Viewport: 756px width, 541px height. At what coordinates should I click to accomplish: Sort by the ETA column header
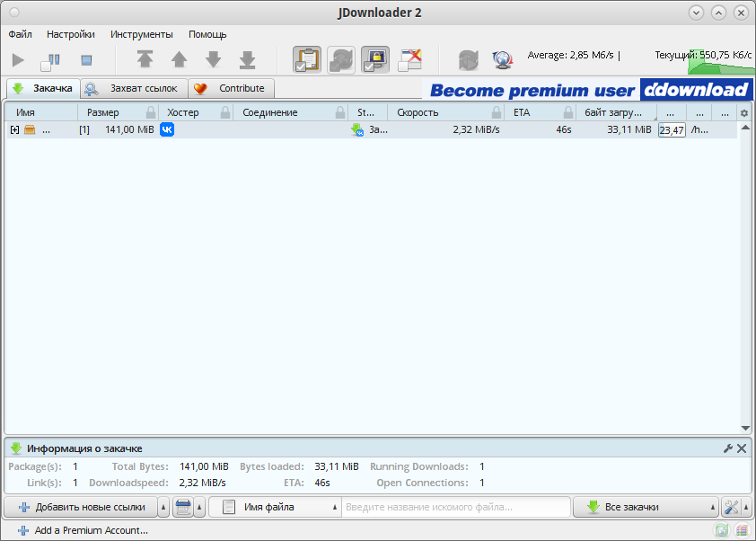click(x=522, y=112)
